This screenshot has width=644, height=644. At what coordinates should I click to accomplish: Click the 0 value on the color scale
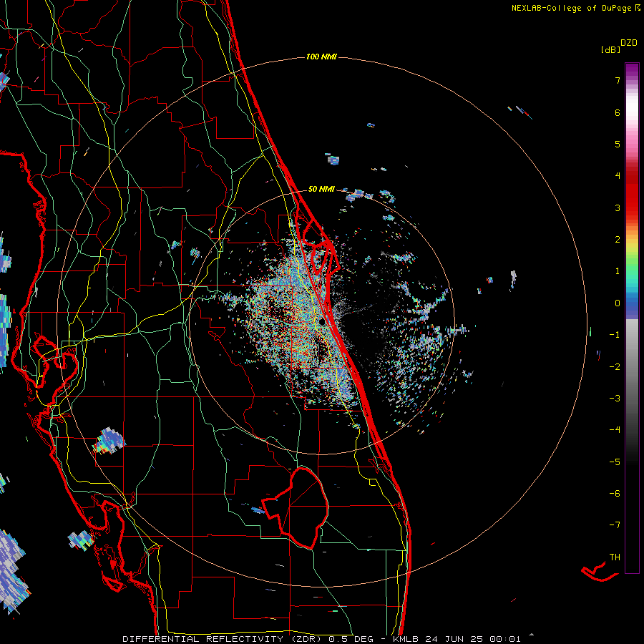coord(618,303)
